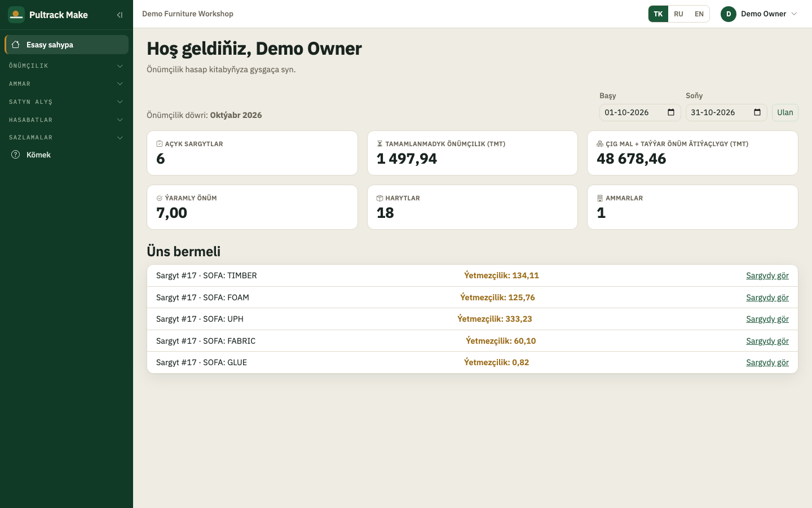Click the home icon beside Esasy sahypa

(x=16, y=45)
